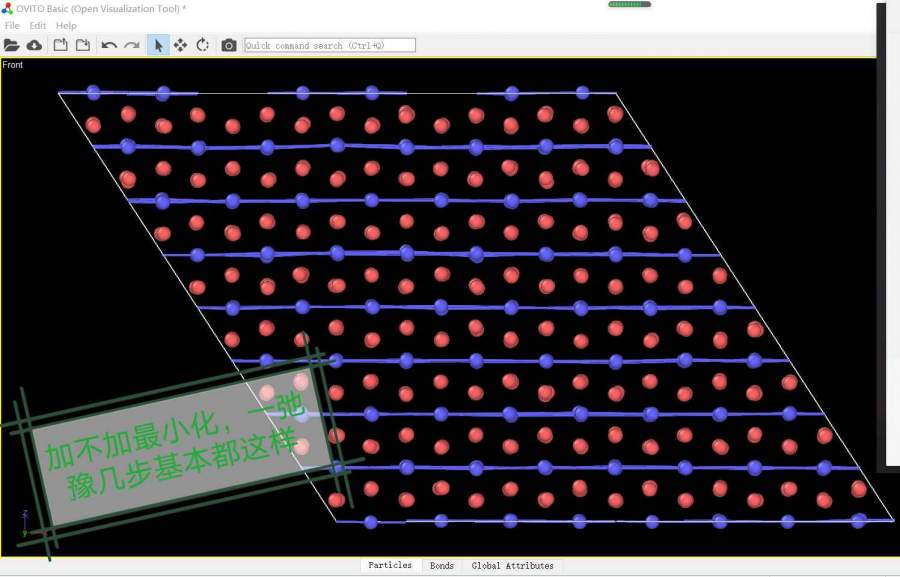The image size is (900, 577).
Task: Open the Edit menu
Action: tap(38, 25)
